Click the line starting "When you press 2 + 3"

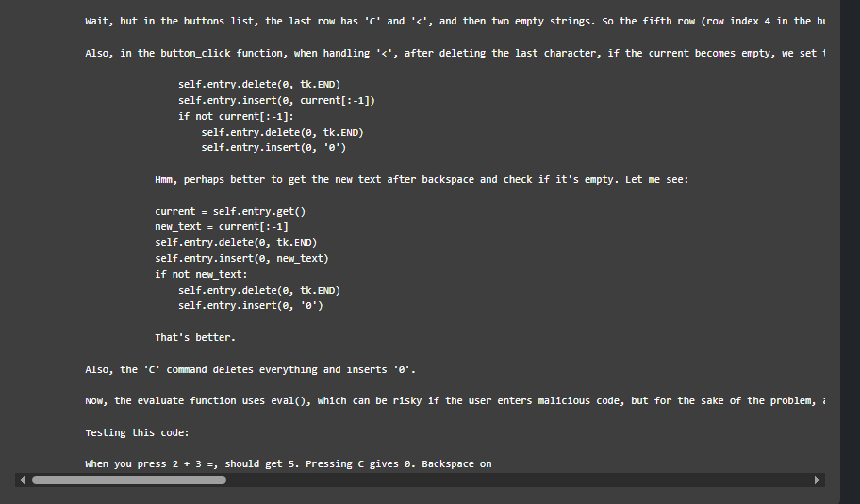coord(288,463)
